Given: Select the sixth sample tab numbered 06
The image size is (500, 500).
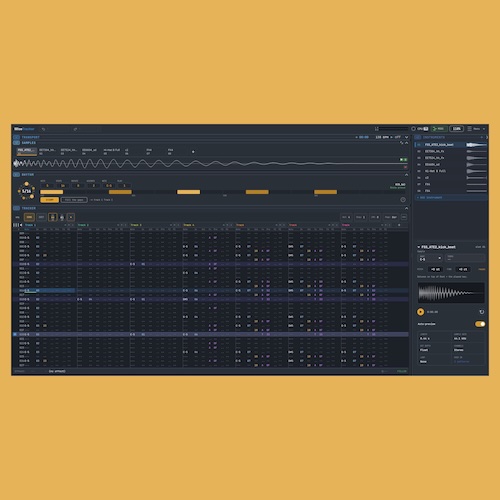Looking at the screenshot, I should tap(133, 151).
